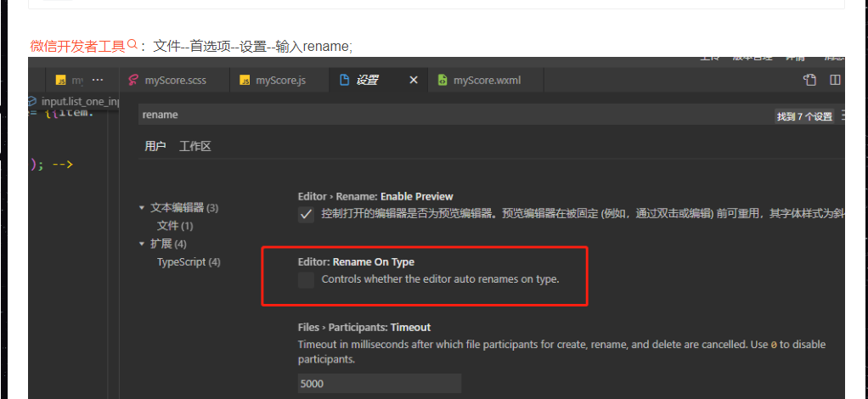The height and width of the screenshot is (399, 868).
Task: Click the input.list_one_inp breadcrumb
Action: pyautogui.click(x=80, y=101)
